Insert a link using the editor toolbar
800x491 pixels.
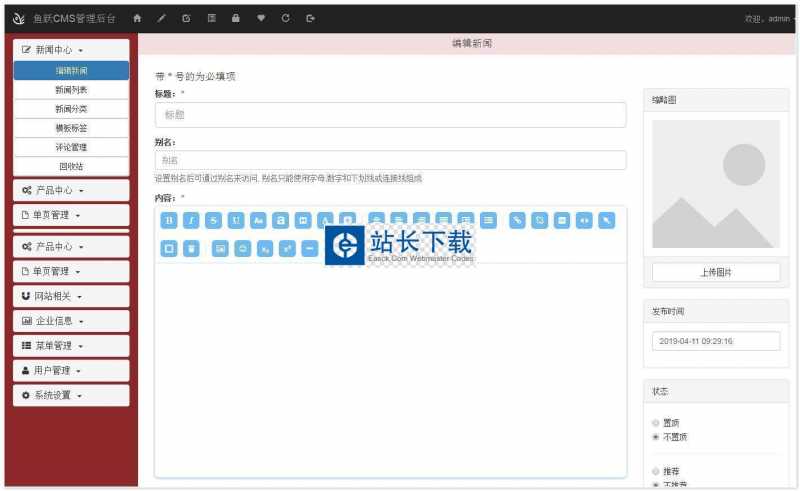517,220
